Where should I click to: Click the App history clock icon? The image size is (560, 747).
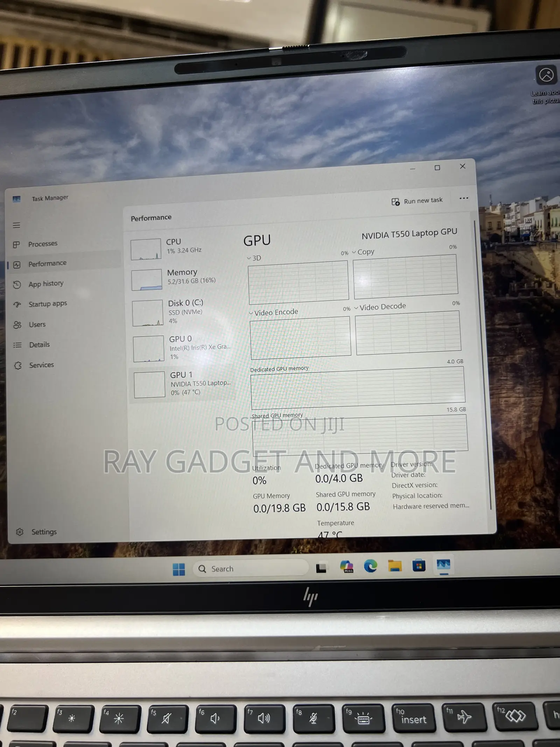click(x=17, y=285)
